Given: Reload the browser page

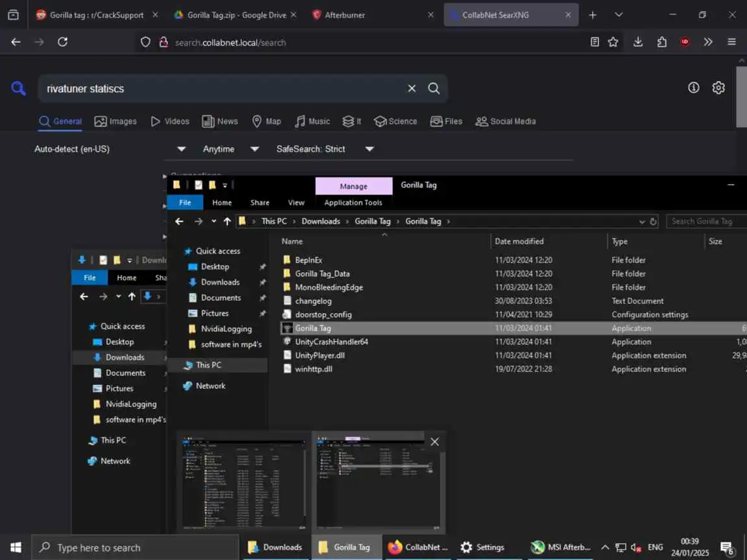Looking at the screenshot, I should point(62,42).
